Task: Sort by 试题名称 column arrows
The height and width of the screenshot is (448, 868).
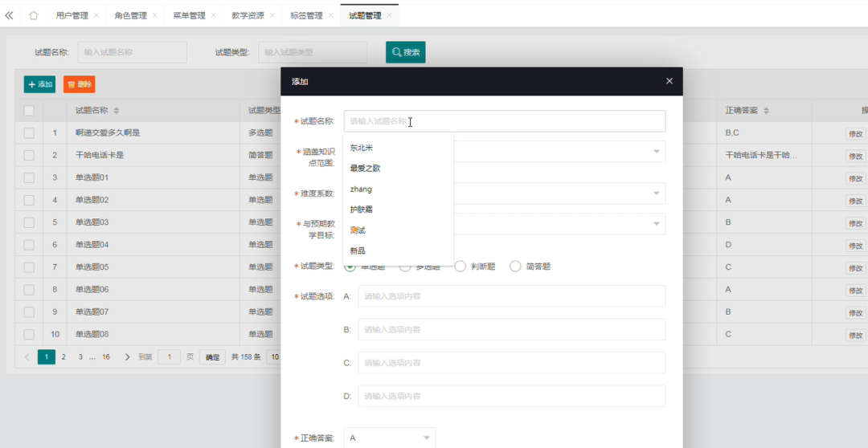Action: click(x=117, y=111)
